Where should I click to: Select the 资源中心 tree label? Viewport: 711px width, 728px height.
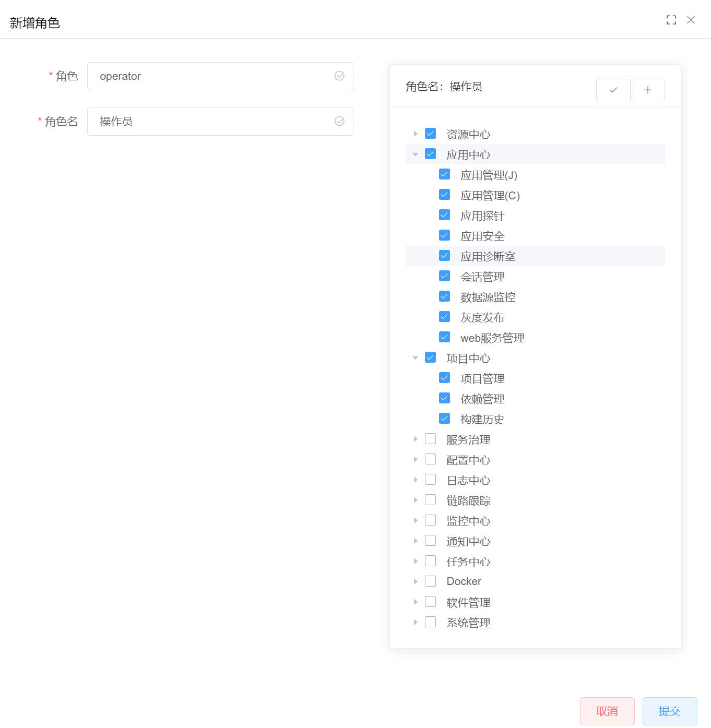[468, 134]
